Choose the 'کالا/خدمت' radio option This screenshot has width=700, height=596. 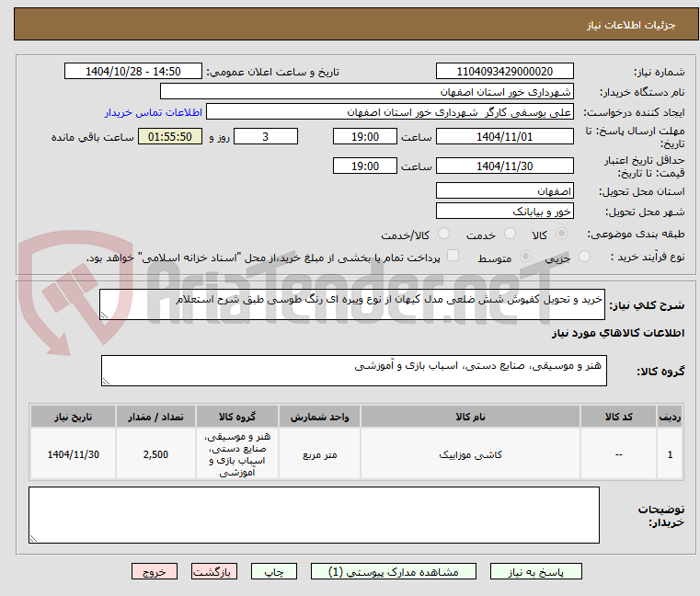tap(443, 235)
